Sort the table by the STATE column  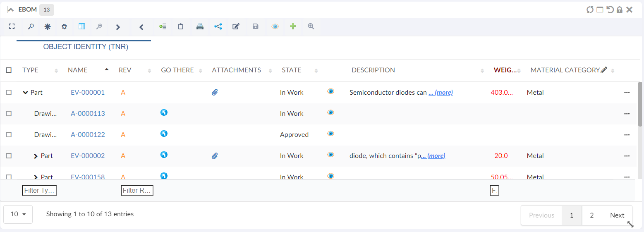coord(292,70)
